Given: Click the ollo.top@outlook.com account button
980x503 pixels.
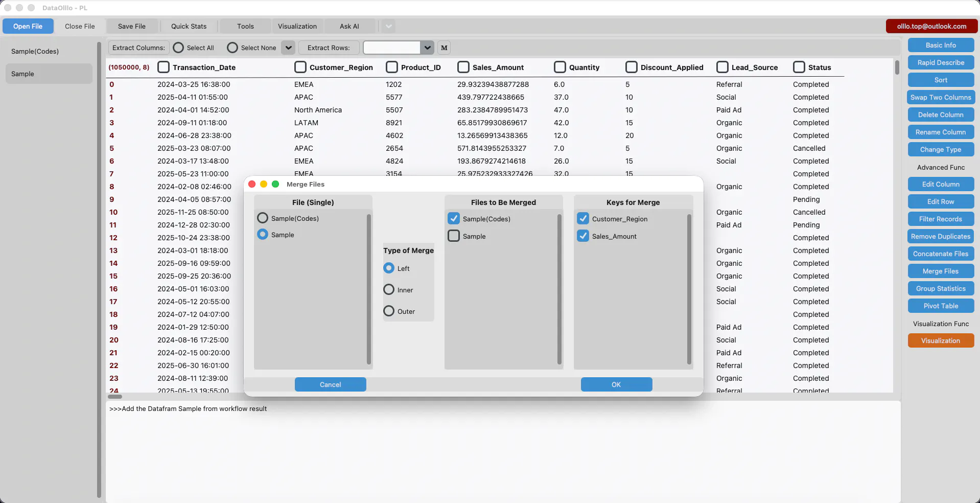Looking at the screenshot, I should [x=931, y=26].
